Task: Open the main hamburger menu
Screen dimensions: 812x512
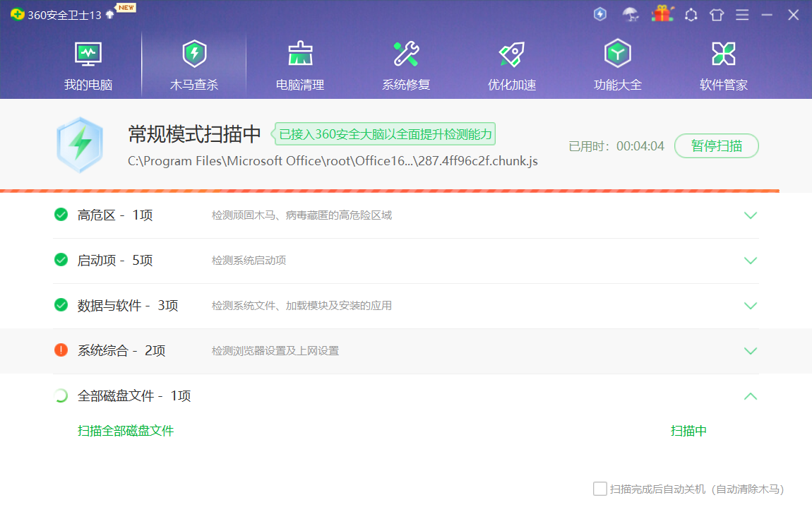Action: tap(742, 15)
